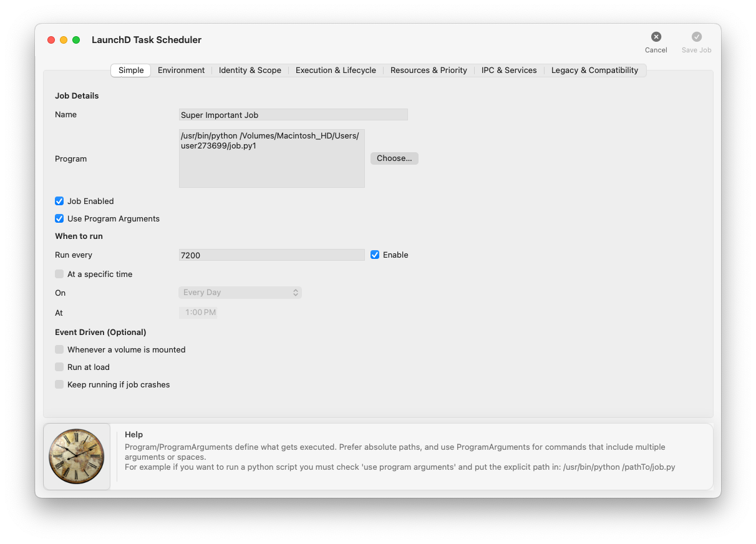Open the Identity & Scope tab
The width and height of the screenshot is (756, 544).
click(x=250, y=70)
